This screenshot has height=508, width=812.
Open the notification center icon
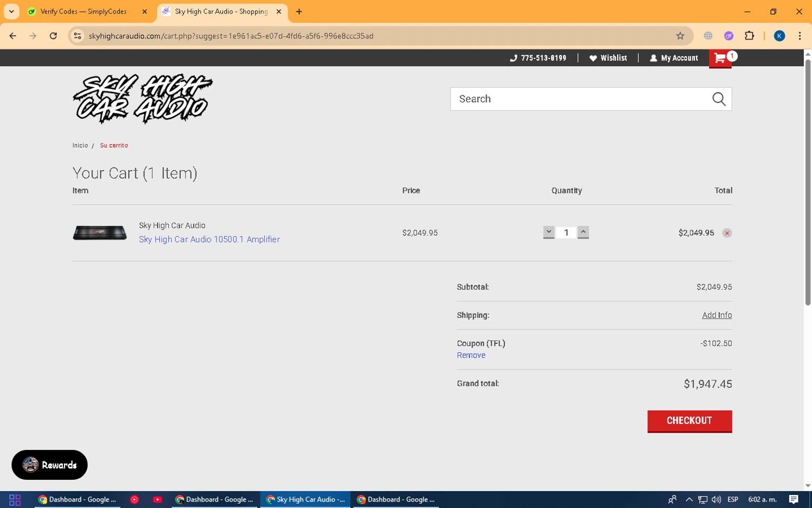coord(794,499)
